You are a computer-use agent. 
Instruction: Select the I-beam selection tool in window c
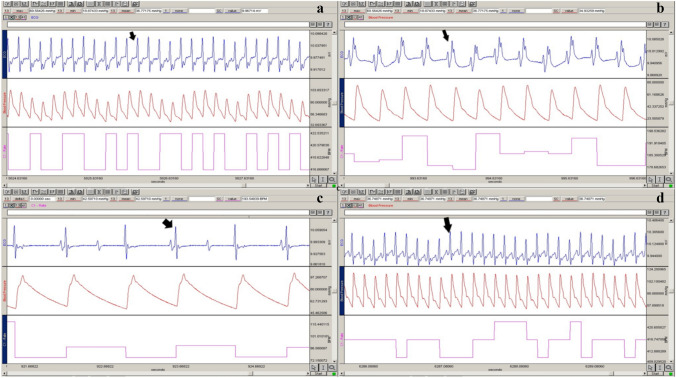(323, 367)
